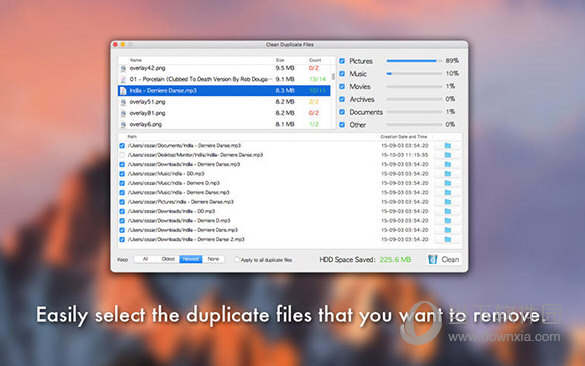Viewport: 585px width, 366px height.
Task: Select the overlay51.png row
Action: coord(224,102)
